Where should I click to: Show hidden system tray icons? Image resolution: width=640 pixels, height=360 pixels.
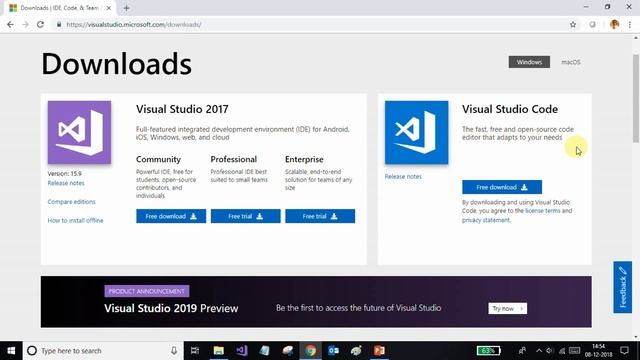539,351
